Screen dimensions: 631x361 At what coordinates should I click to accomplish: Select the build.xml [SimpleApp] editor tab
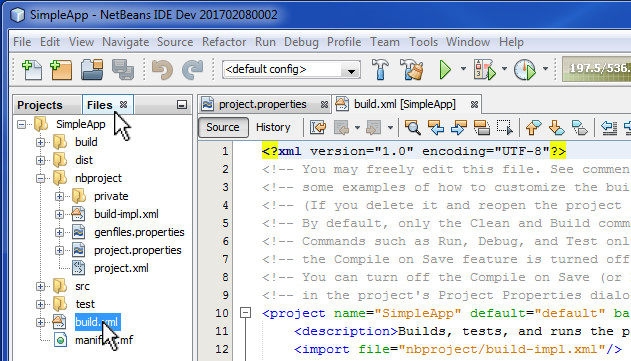point(404,104)
